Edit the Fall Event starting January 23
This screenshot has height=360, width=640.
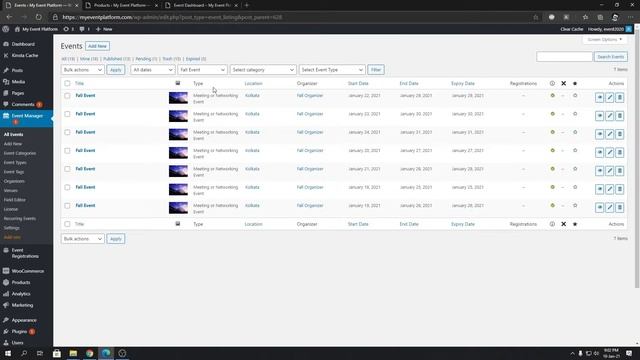pos(609,116)
